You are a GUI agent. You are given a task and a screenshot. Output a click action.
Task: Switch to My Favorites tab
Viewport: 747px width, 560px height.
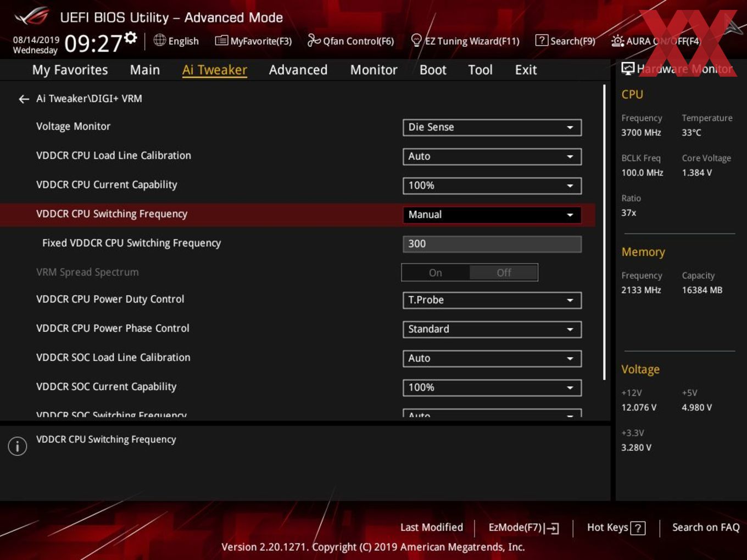70,70
